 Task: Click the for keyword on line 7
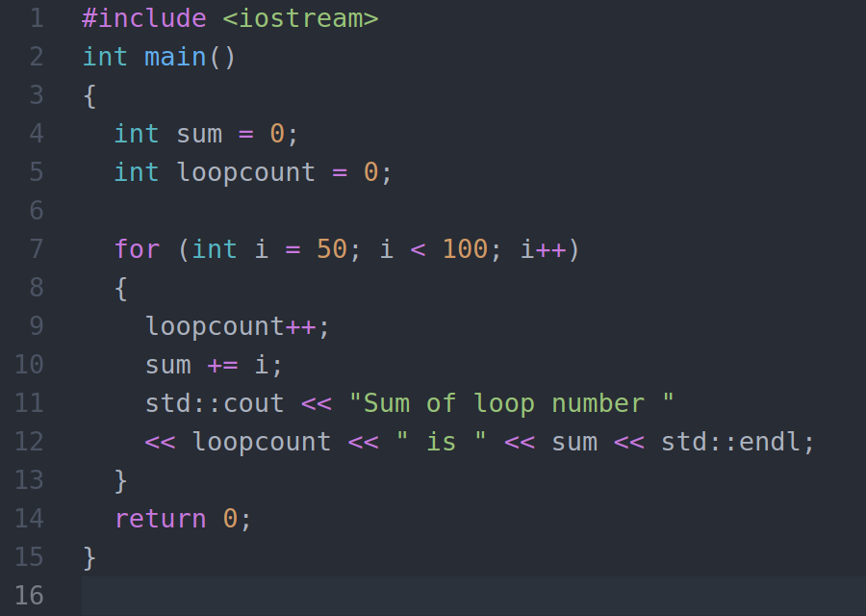[137, 248]
